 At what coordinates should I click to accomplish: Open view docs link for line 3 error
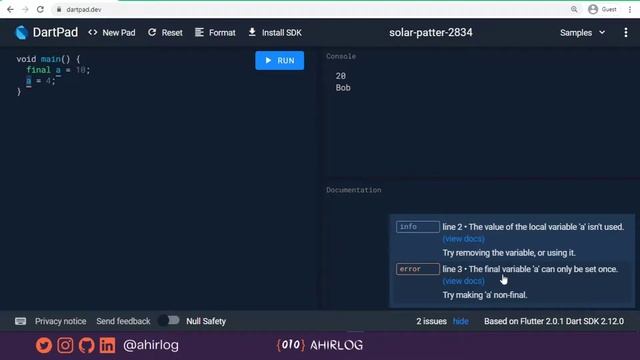point(464,281)
